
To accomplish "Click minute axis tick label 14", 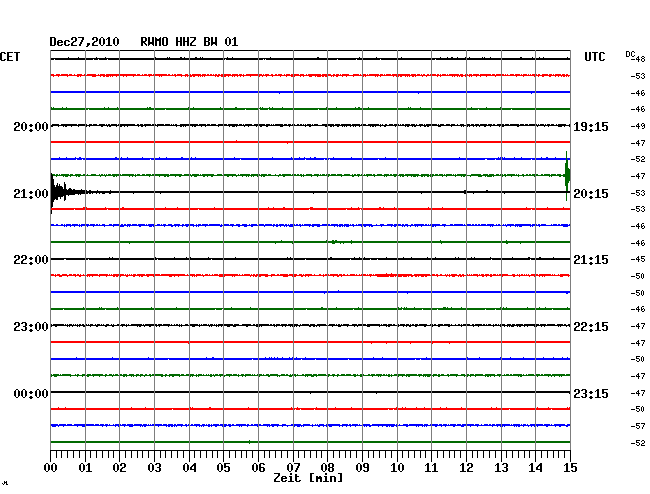I will coord(535,468).
